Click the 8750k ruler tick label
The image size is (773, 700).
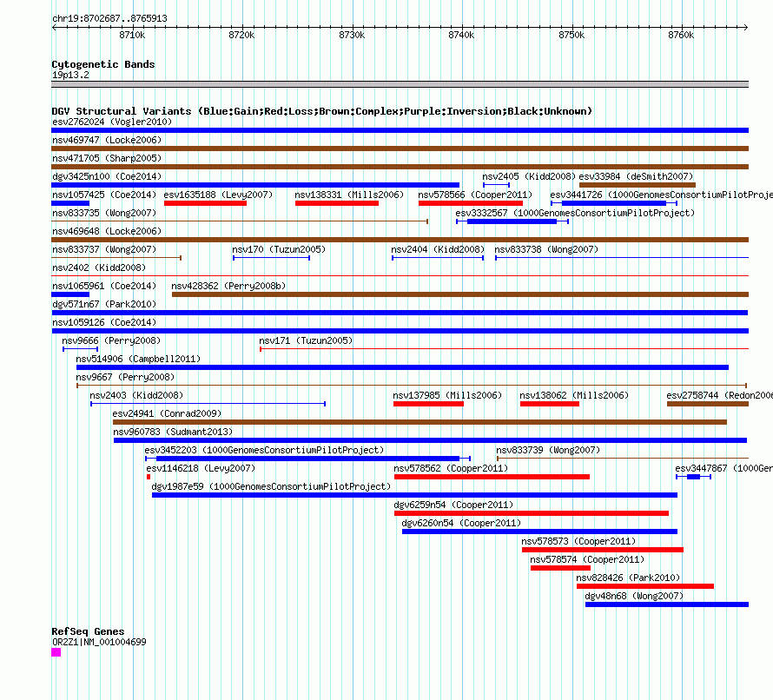(x=571, y=35)
